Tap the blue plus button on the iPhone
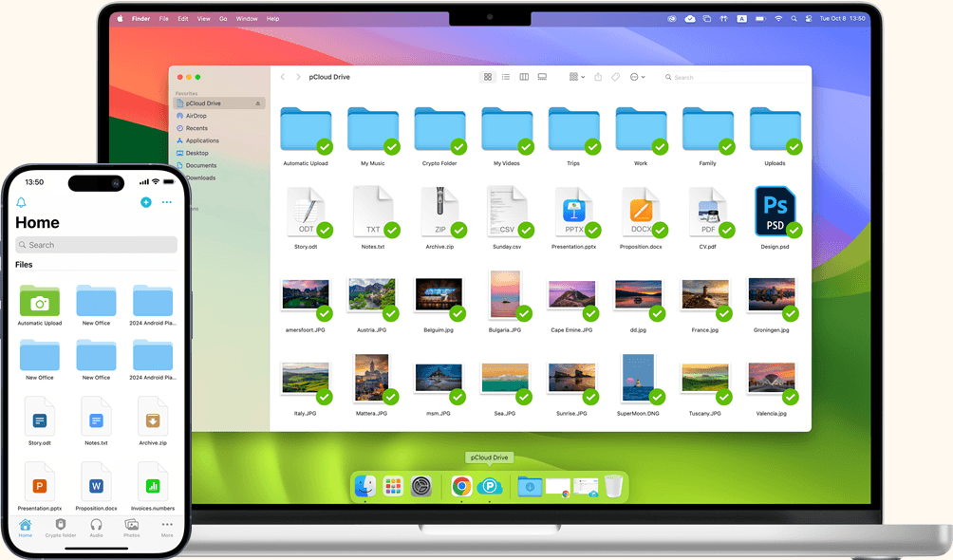 (145, 202)
